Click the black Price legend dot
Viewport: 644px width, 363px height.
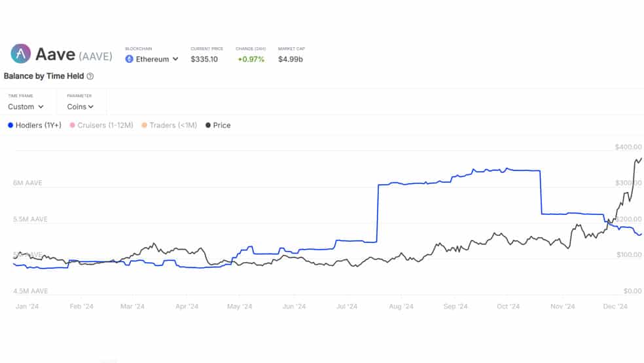208,125
